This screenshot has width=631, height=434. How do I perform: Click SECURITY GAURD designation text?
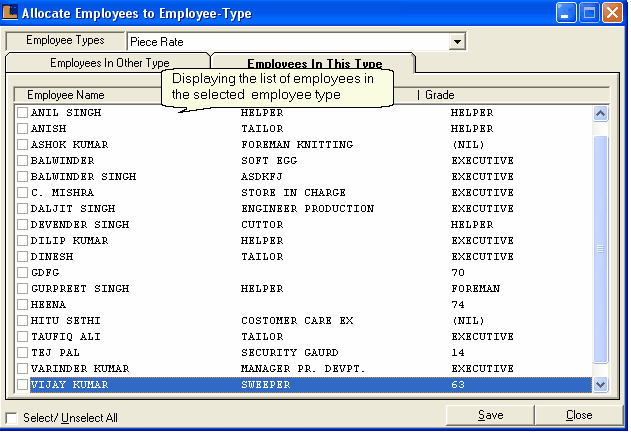[x=290, y=352]
